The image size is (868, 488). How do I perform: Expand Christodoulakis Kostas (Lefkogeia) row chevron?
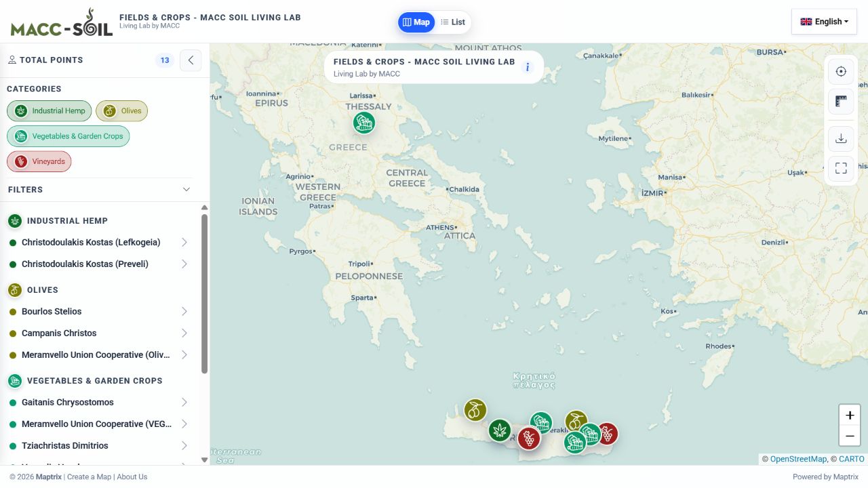[x=184, y=243]
